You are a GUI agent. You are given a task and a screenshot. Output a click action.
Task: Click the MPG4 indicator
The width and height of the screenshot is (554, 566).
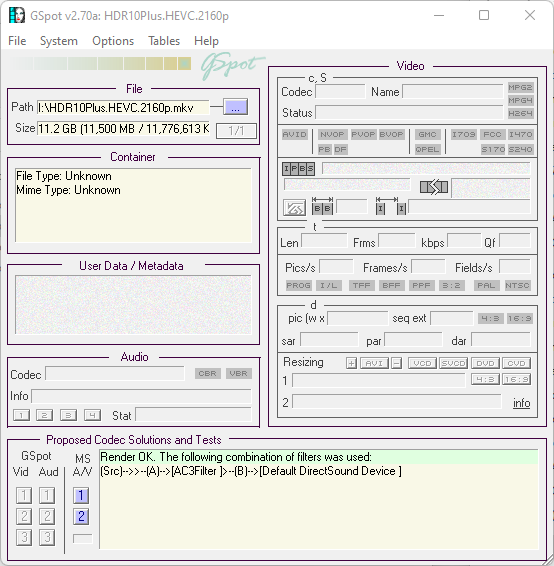point(520,100)
